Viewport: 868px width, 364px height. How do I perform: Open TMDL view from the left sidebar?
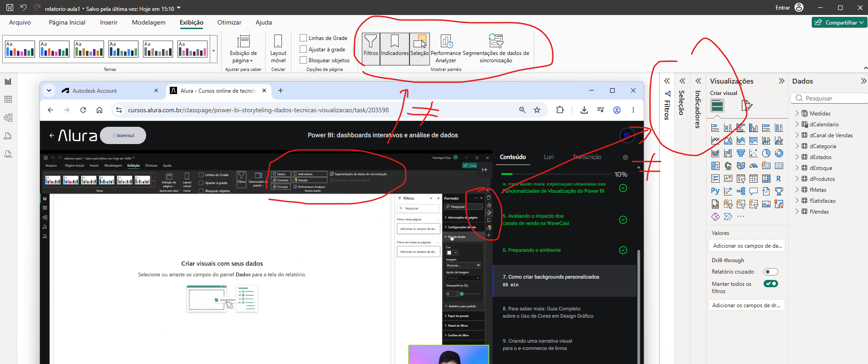click(x=8, y=154)
